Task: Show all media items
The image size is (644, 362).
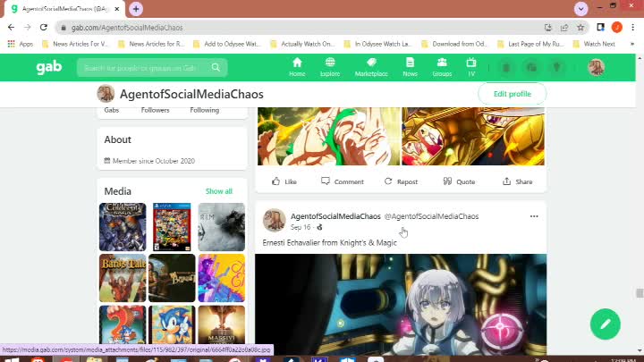Action: (x=219, y=191)
